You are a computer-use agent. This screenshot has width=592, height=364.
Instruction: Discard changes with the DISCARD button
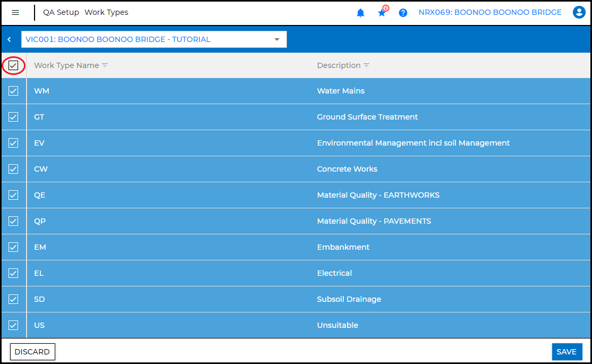[32, 352]
